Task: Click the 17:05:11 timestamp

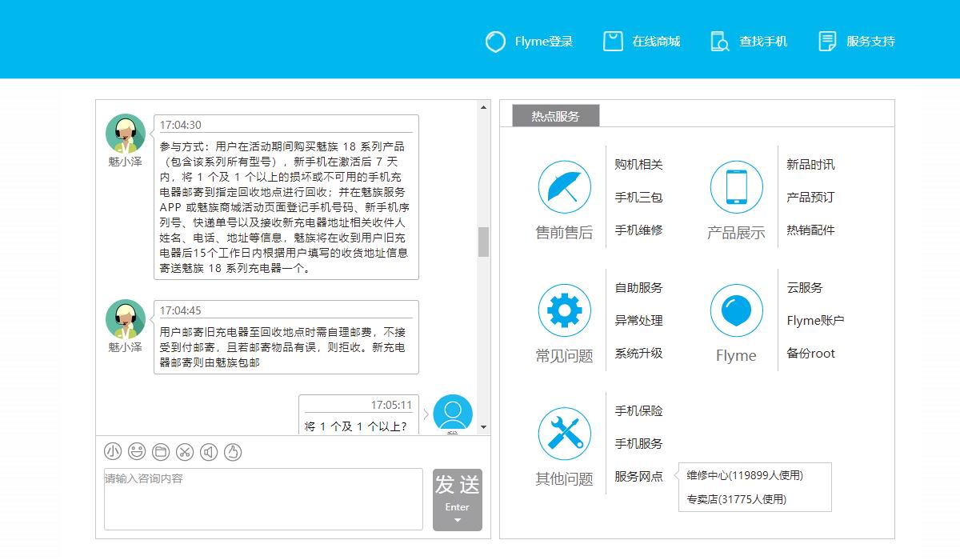Action: pos(391,405)
